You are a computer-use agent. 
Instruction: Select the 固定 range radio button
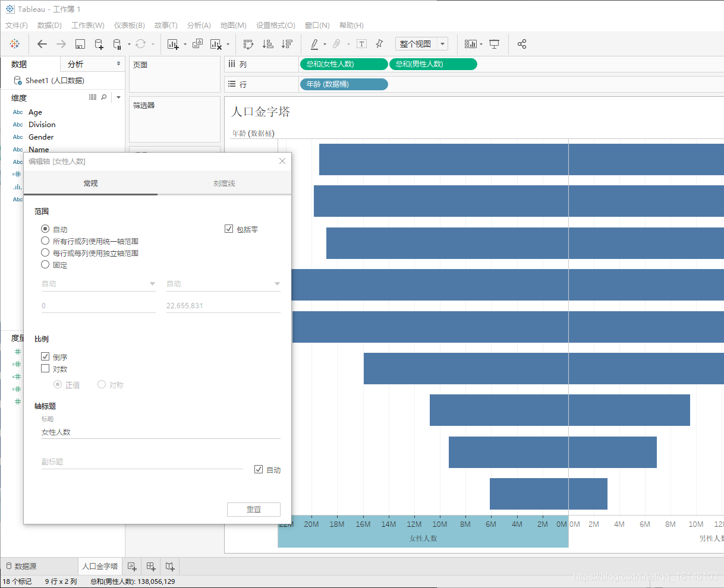[x=45, y=264]
